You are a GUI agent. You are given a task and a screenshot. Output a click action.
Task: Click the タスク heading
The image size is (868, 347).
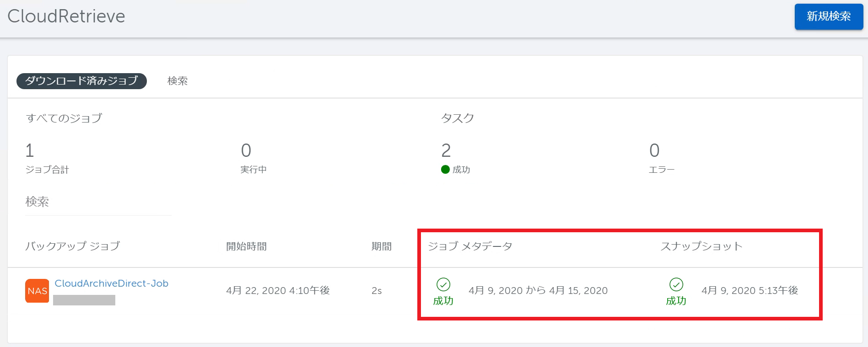pyautogui.click(x=458, y=118)
